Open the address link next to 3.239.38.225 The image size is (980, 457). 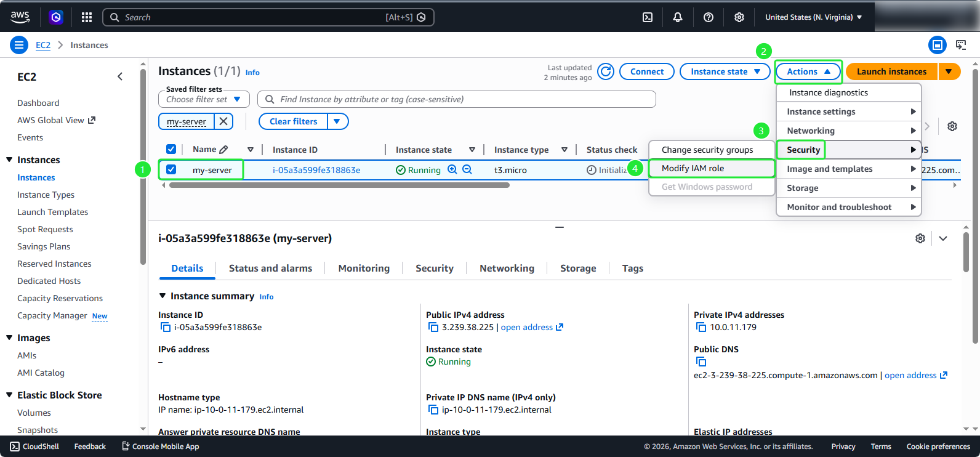coord(532,327)
